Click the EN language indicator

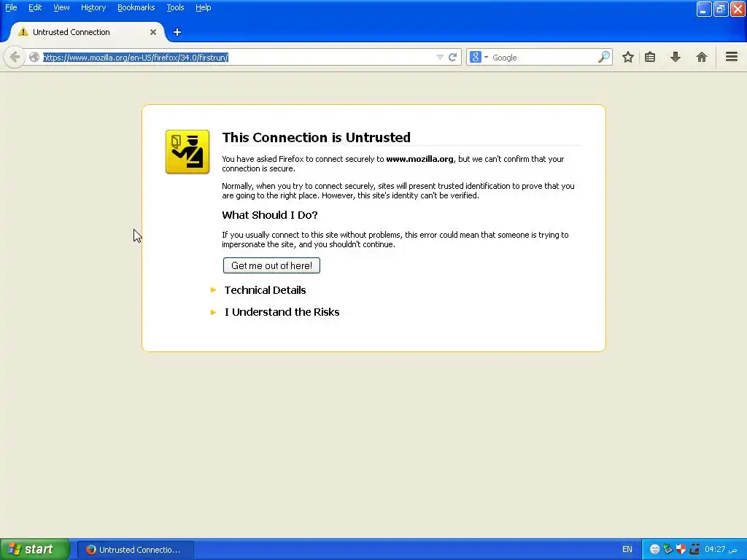627,550
